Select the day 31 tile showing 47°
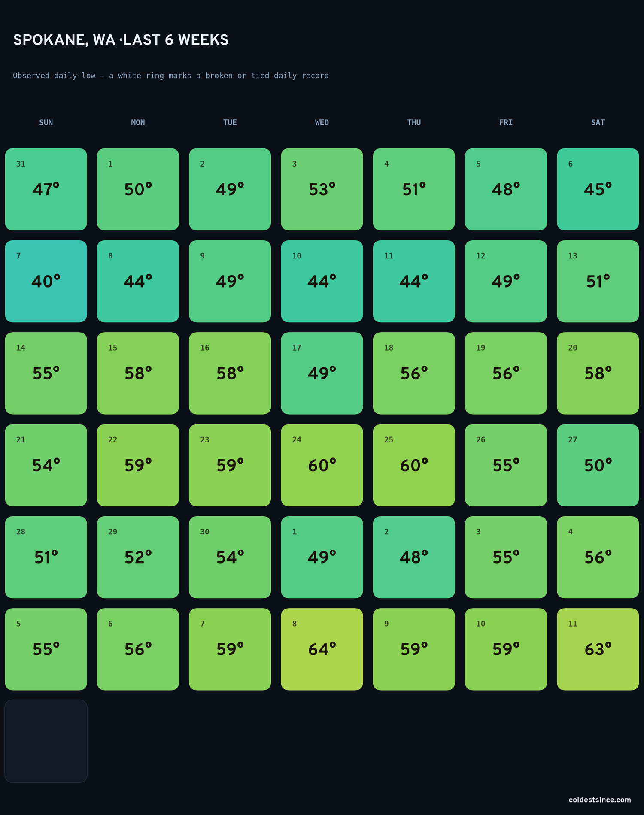644x815 pixels. (46, 189)
